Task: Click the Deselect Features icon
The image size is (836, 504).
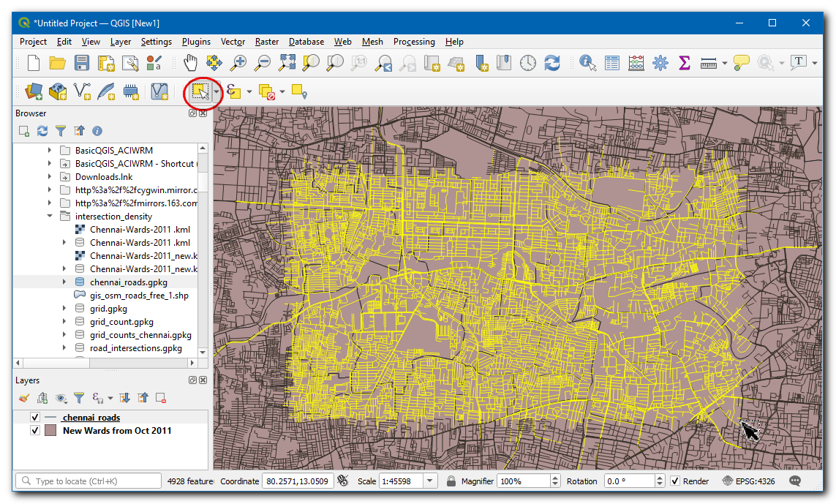Action: (x=266, y=91)
